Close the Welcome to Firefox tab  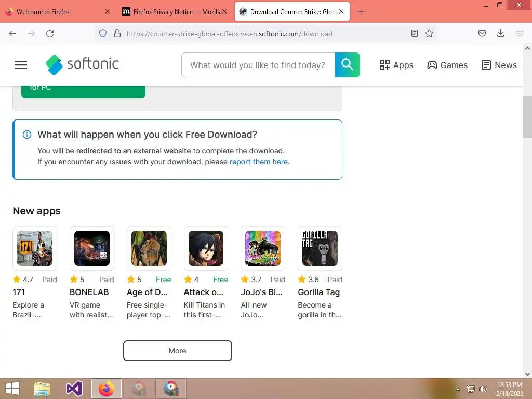(108, 11)
